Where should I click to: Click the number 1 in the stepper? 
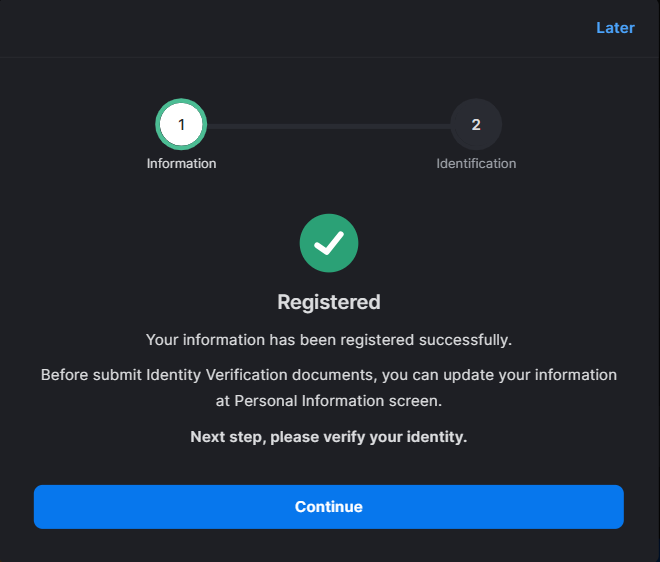pyautogui.click(x=181, y=125)
